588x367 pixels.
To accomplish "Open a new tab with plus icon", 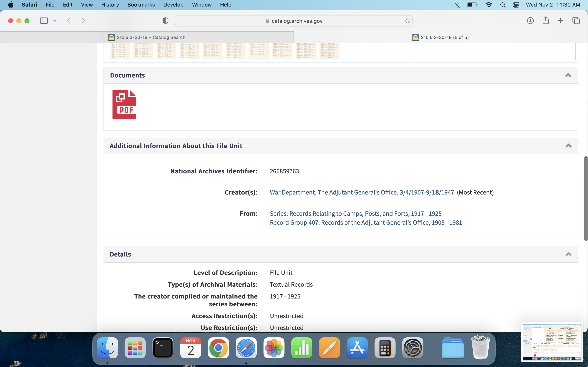I will click(560, 21).
